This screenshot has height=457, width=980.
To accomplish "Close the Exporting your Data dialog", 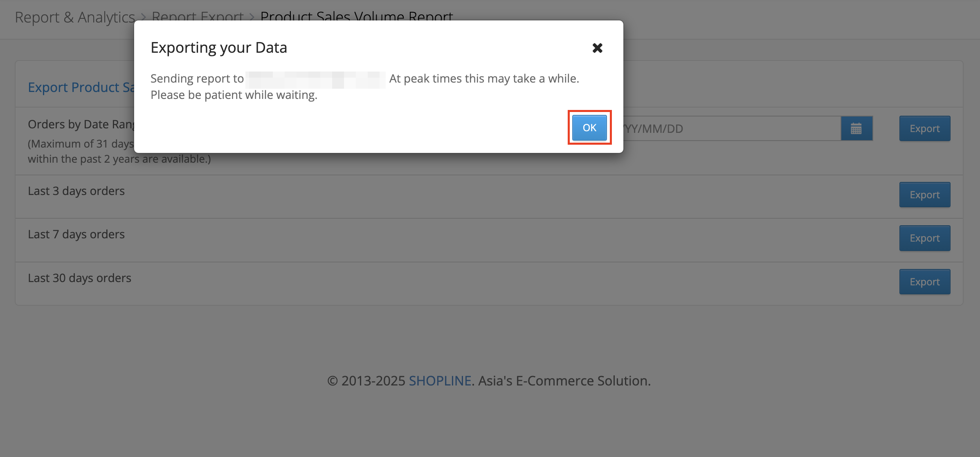I will [x=597, y=48].
